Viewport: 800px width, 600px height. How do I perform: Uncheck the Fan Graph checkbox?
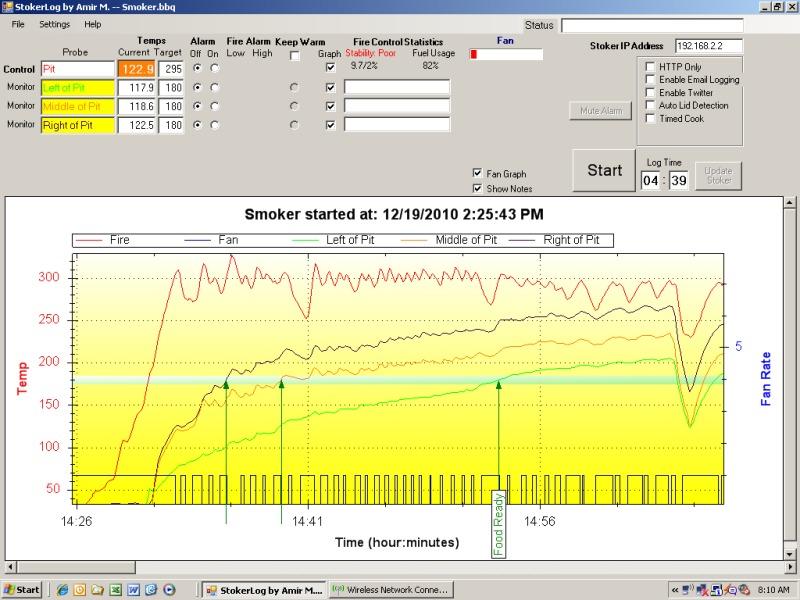click(477, 173)
